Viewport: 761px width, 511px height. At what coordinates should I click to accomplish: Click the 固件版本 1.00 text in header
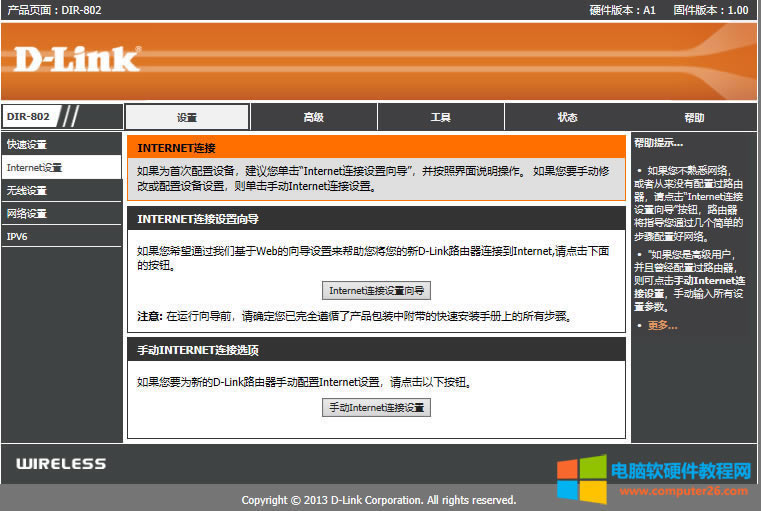point(710,10)
